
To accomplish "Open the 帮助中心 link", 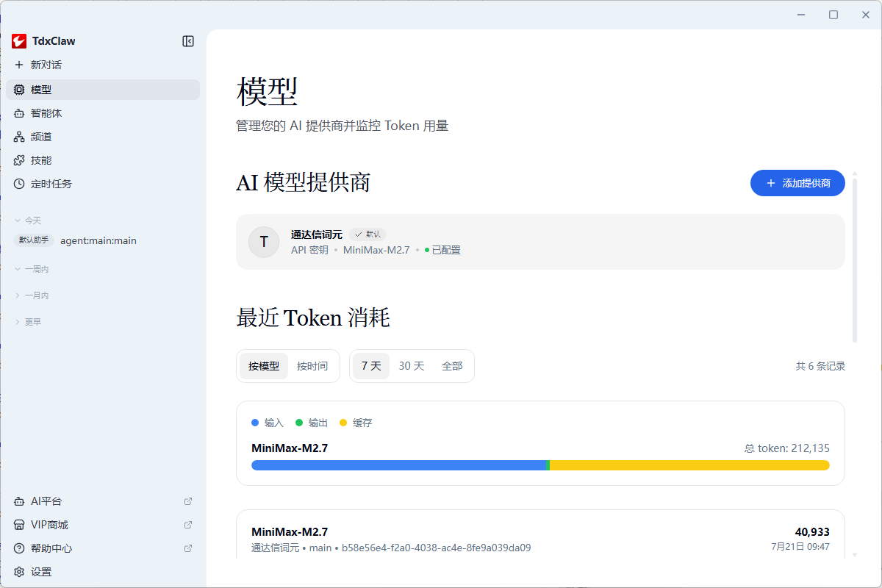I will coord(103,548).
